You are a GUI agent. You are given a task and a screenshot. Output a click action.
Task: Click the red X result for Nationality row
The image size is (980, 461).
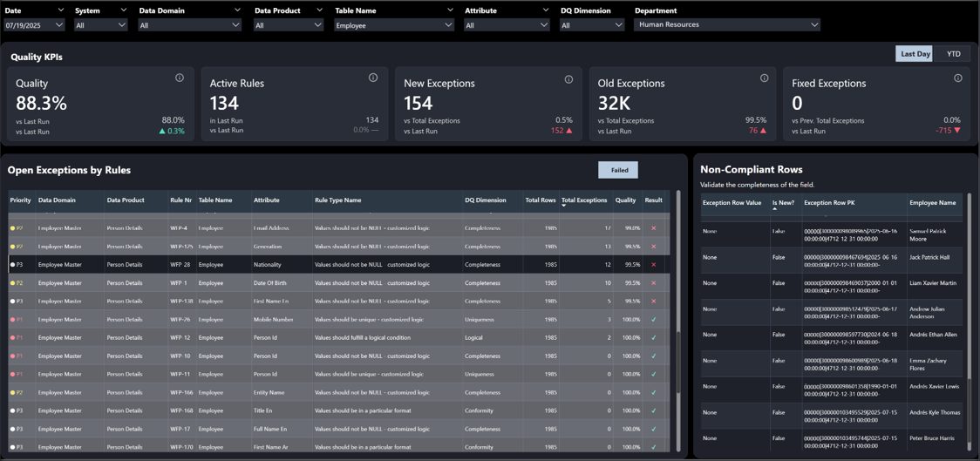pos(653,265)
